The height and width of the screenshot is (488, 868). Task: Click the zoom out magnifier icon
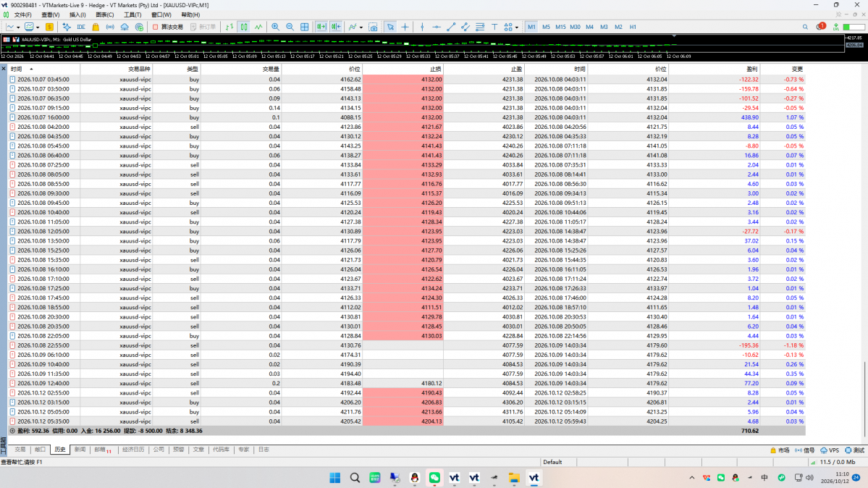click(x=290, y=27)
